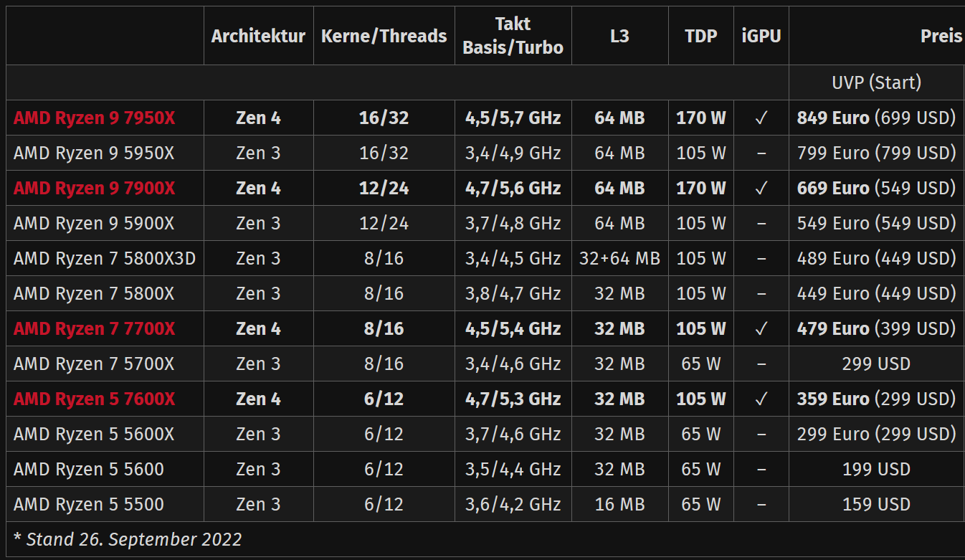Click the iGPU column header
This screenshot has width=965, height=560.
[761, 36]
